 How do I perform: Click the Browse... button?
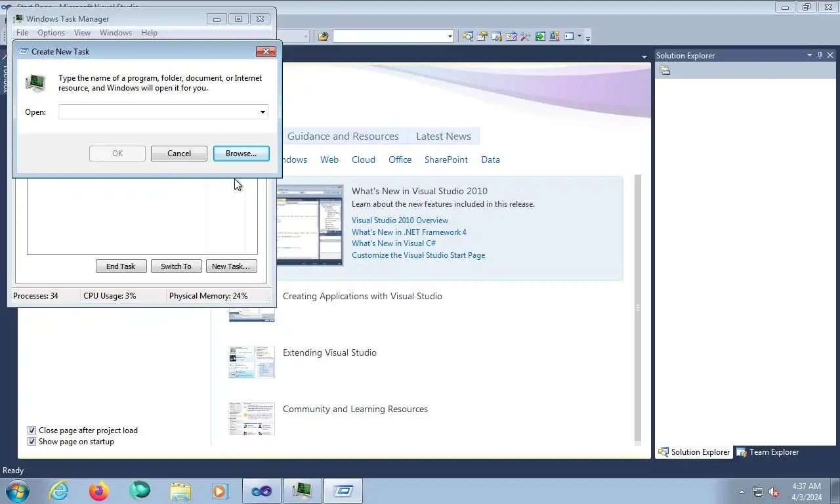coord(241,154)
